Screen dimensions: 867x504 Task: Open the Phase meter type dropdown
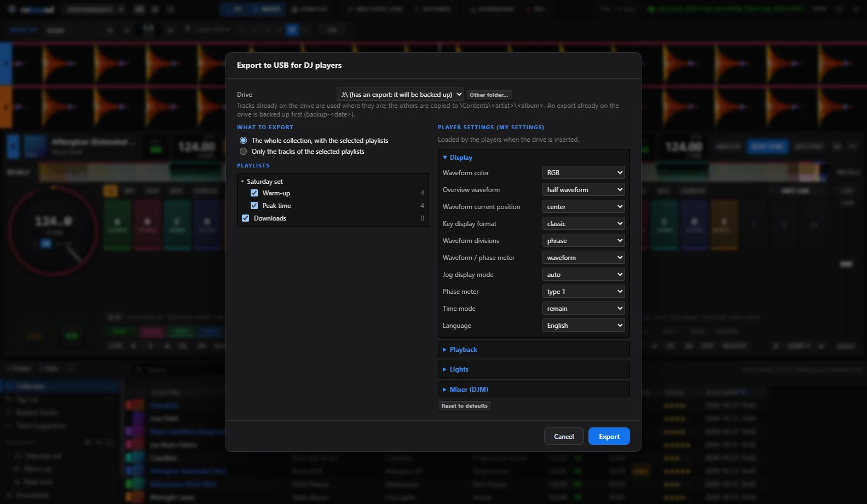[x=583, y=292]
